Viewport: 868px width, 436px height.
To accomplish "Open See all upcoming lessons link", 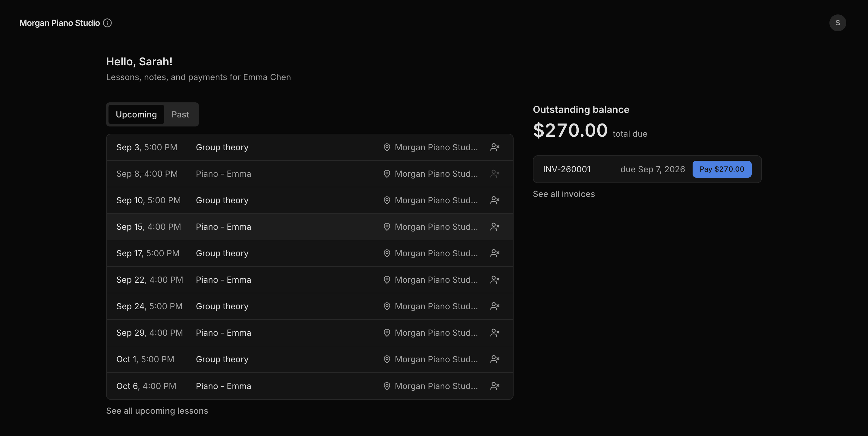I will [x=157, y=411].
